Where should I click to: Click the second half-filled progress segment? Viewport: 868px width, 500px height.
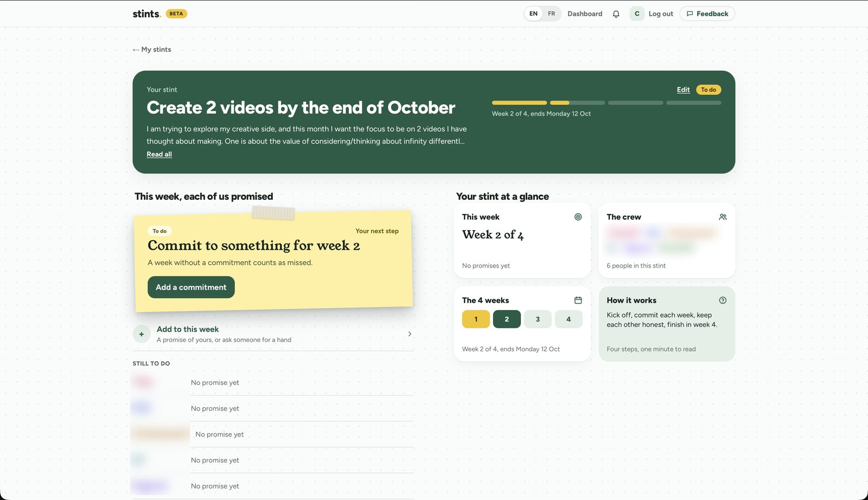(x=577, y=103)
